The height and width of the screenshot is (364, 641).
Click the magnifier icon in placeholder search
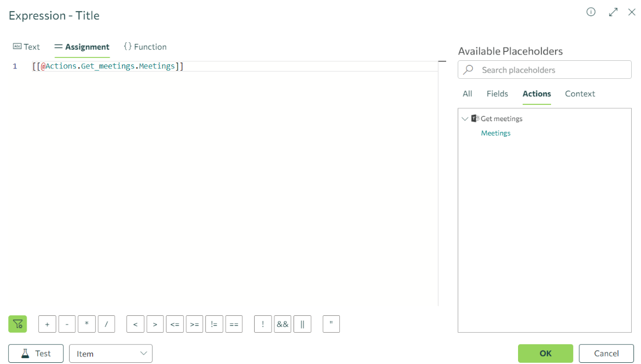tap(469, 70)
